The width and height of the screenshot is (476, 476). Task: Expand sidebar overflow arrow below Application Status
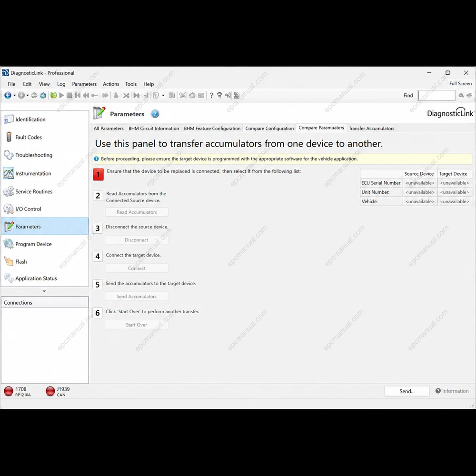pyautogui.click(x=44, y=291)
